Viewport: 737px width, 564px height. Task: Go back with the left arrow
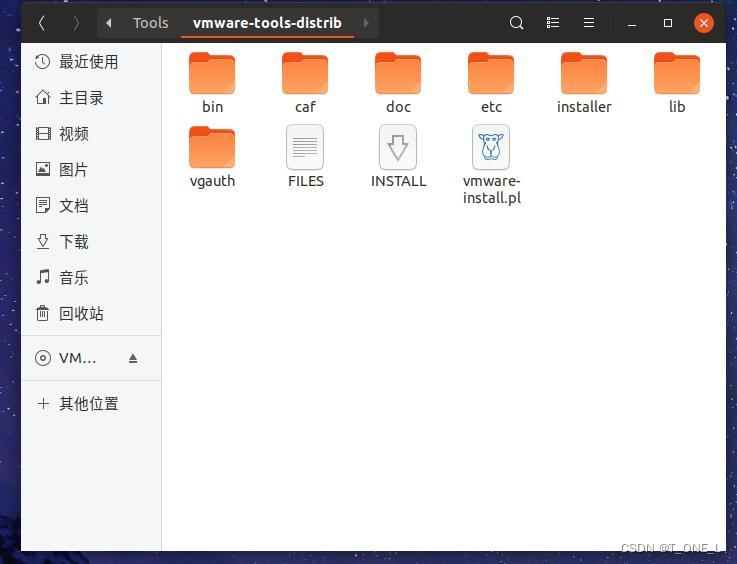pyautogui.click(x=42, y=23)
